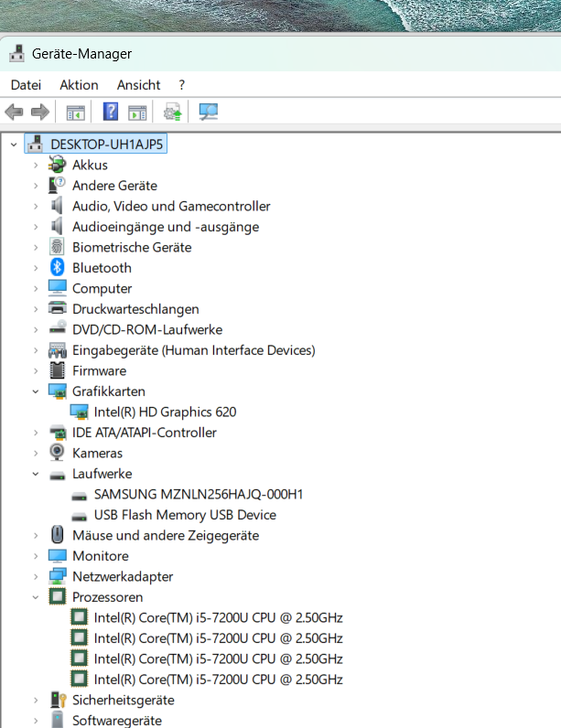
Task: Select the Netzwerkadapter network icon
Action: 57,576
